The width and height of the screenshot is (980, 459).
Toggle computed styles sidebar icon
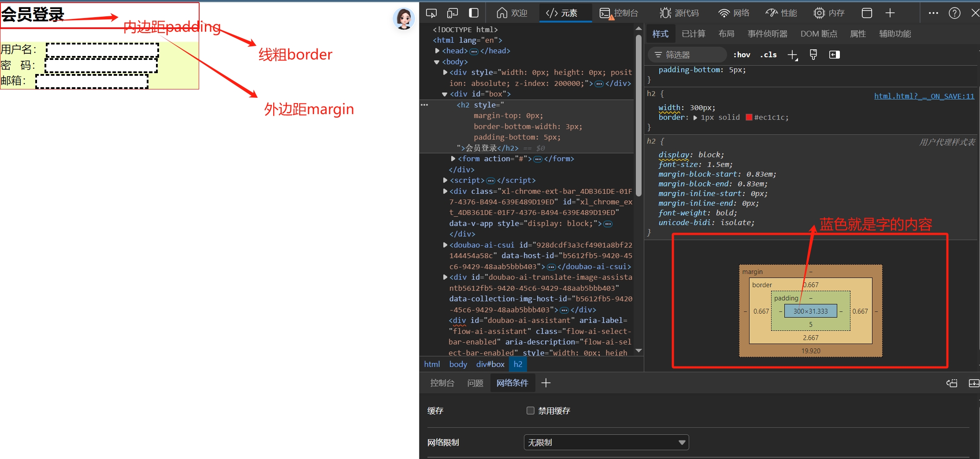(x=835, y=55)
